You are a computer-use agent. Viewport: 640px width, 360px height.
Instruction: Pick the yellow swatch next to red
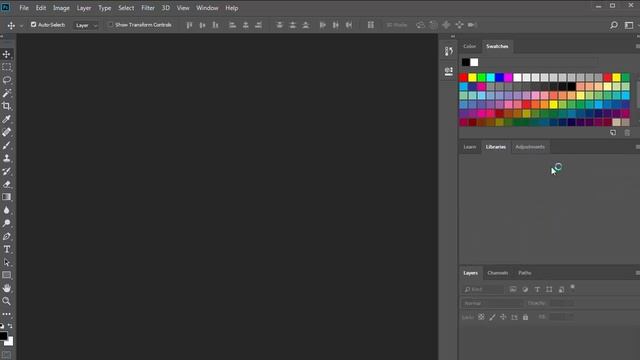[x=472, y=78]
